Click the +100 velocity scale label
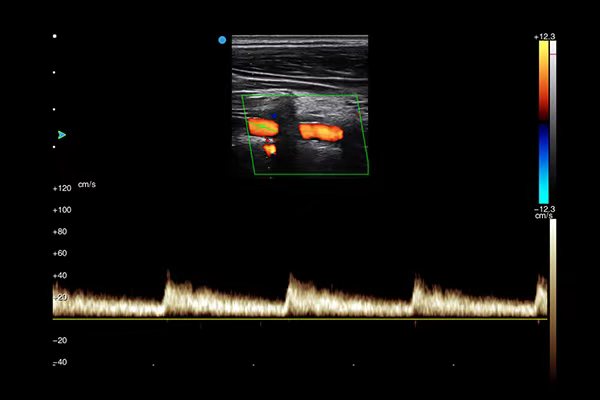600x400 pixels. pyautogui.click(x=61, y=210)
